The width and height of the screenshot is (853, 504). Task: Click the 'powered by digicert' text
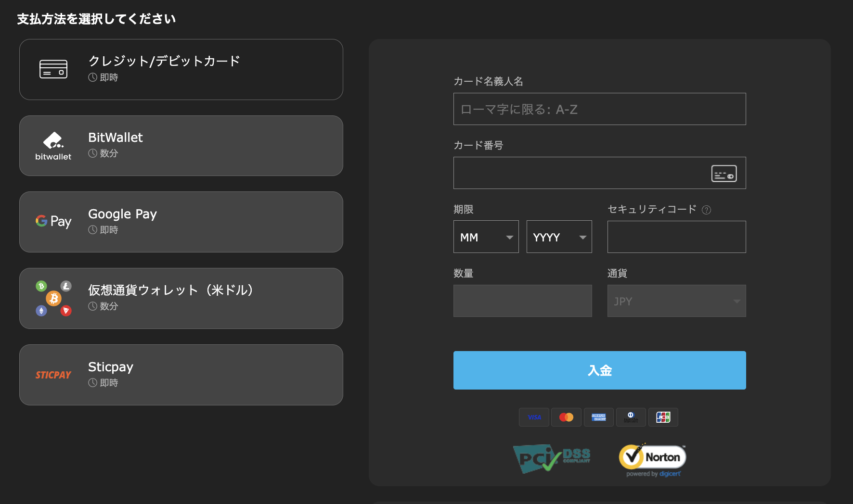[653, 474]
